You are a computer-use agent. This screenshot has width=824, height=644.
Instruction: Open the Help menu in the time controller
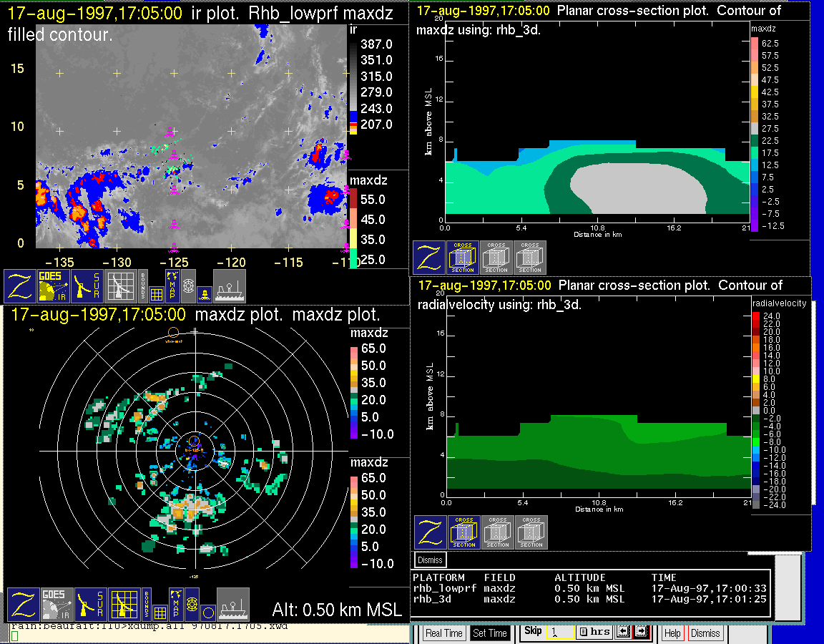pyautogui.click(x=672, y=633)
